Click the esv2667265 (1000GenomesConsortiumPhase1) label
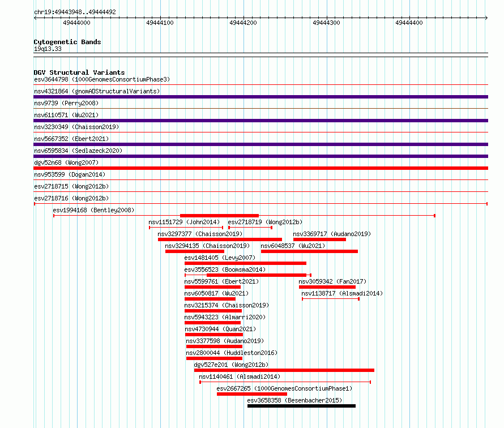Image resolution: width=504 pixels, height=428 pixels. coord(284,388)
